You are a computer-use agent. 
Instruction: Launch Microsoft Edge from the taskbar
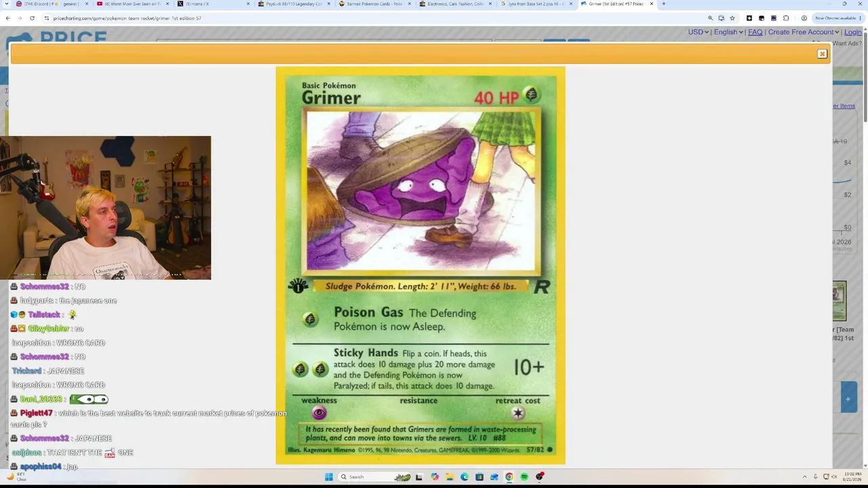pyautogui.click(x=465, y=477)
